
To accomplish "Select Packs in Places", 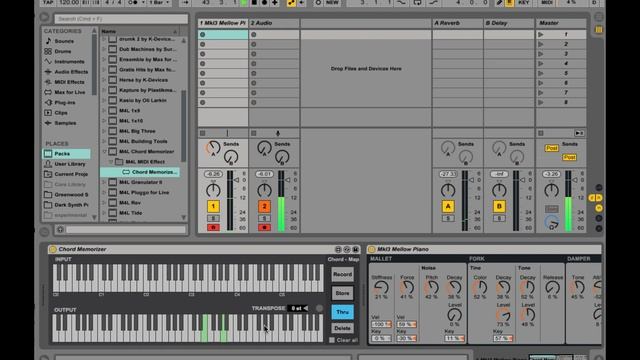I will point(66,153).
